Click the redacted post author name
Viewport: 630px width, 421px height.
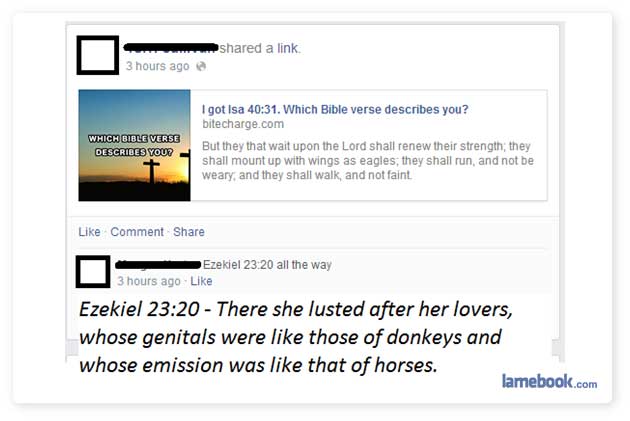coord(170,47)
